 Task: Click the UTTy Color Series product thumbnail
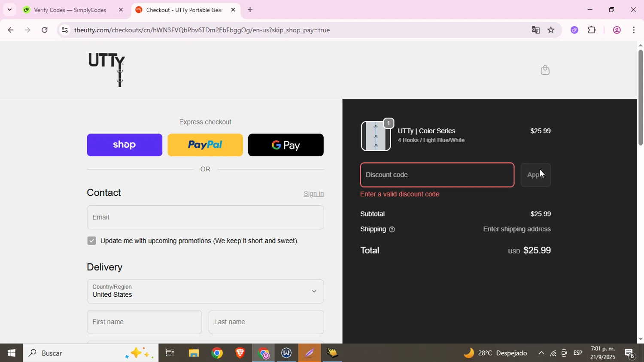coord(376,136)
